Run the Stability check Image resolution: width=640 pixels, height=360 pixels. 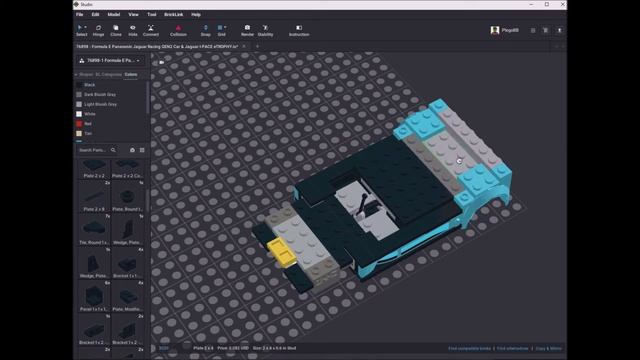coord(265,30)
